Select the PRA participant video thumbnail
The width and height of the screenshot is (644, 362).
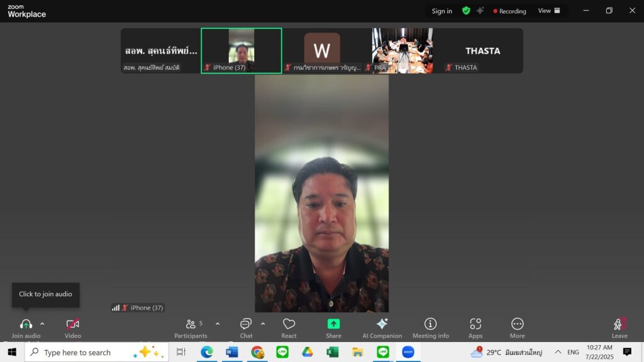[x=402, y=50]
